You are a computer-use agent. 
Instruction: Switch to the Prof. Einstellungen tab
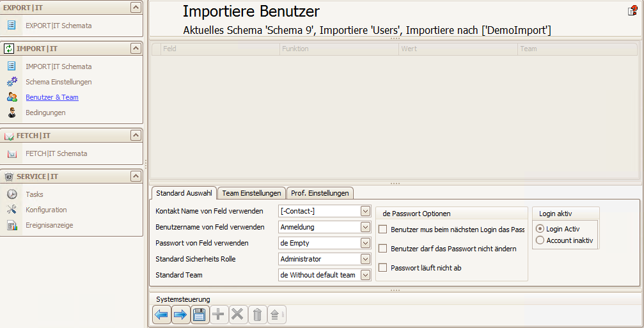click(x=320, y=193)
